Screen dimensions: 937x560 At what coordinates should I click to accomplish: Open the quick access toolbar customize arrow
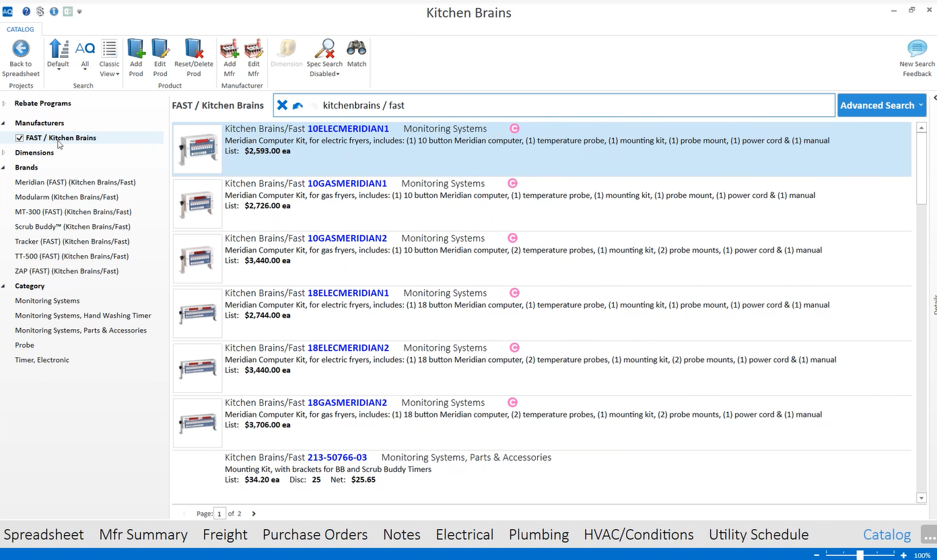pyautogui.click(x=79, y=11)
